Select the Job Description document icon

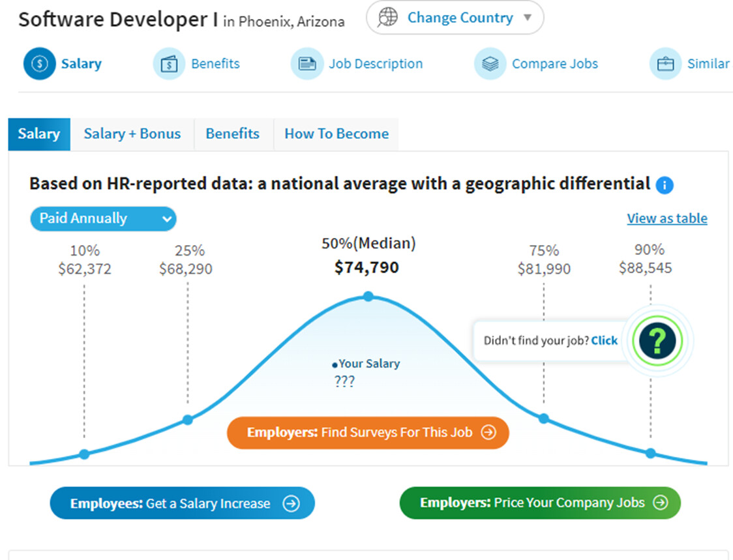pos(307,64)
